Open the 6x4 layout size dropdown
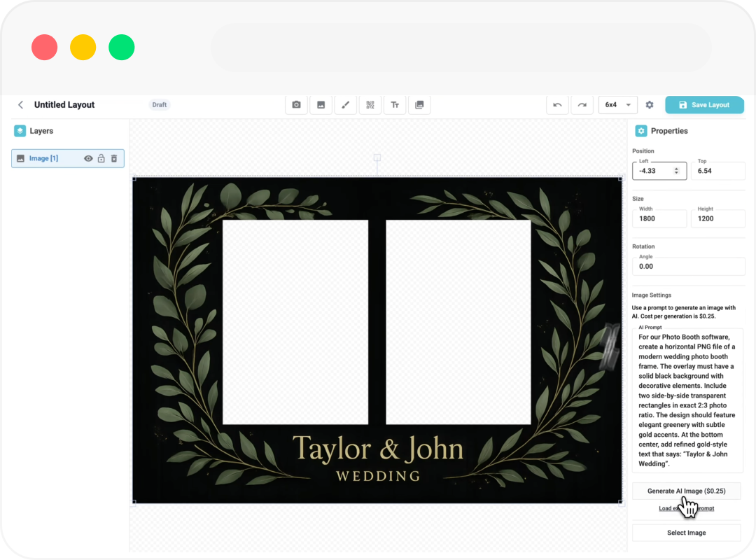Screen dimensions: 756x560 coord(617,105)
